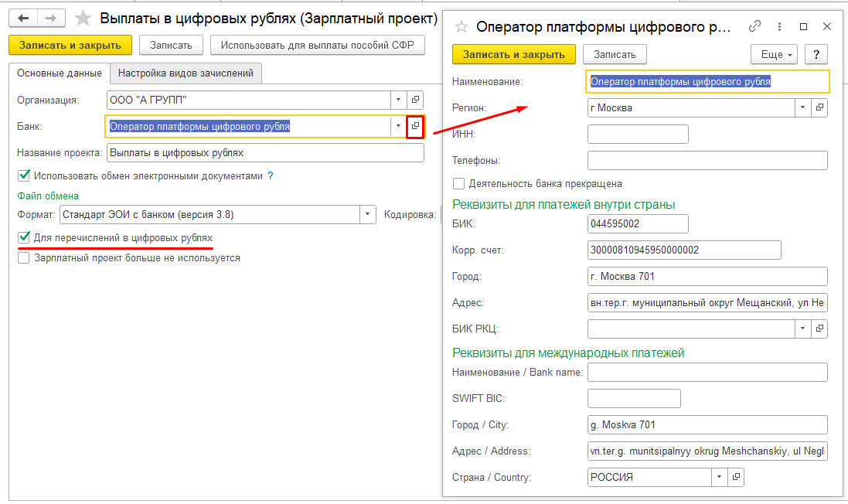Click the SWIFT BIC input field
Image resolution: width=848 pixels, height=504 pixels.
[x=634, y=399]
